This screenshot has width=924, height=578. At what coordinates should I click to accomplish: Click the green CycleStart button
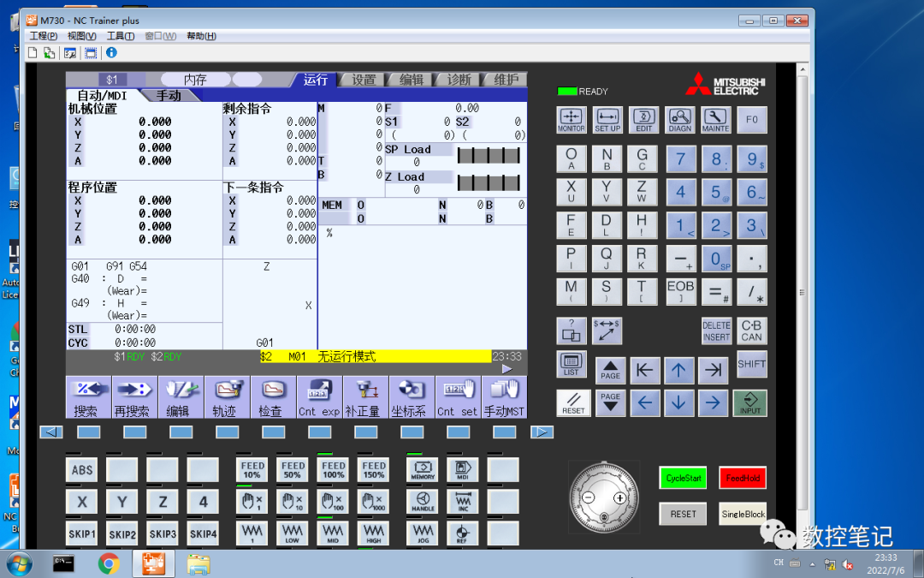[x=683, y=478]
